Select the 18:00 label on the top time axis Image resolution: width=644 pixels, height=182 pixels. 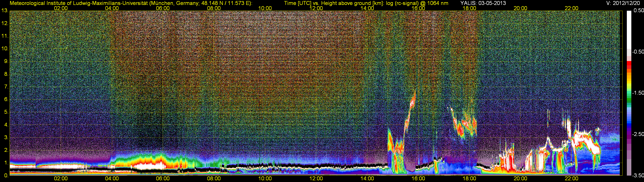point(469,8)
